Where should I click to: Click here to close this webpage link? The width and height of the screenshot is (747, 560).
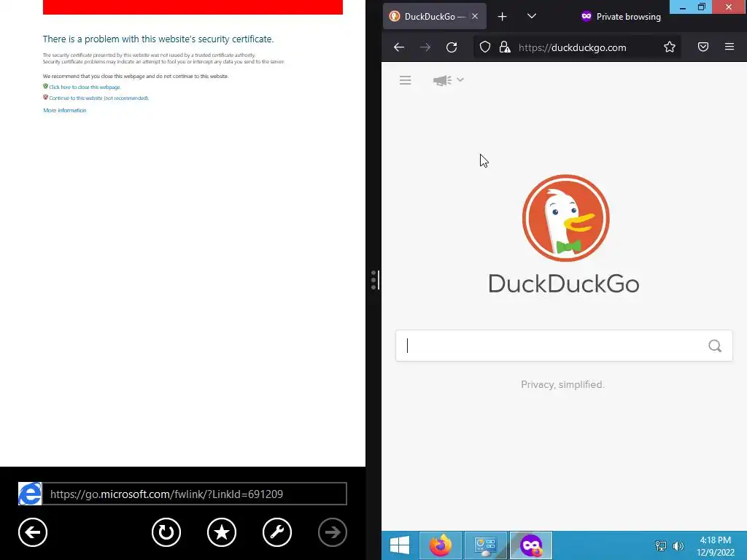[x=85, y=87]
